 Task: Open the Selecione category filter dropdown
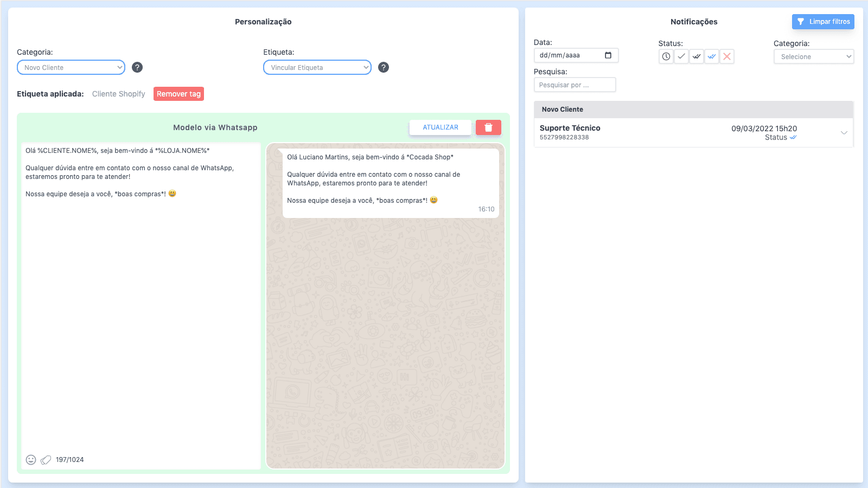click(x=813, y=56)
